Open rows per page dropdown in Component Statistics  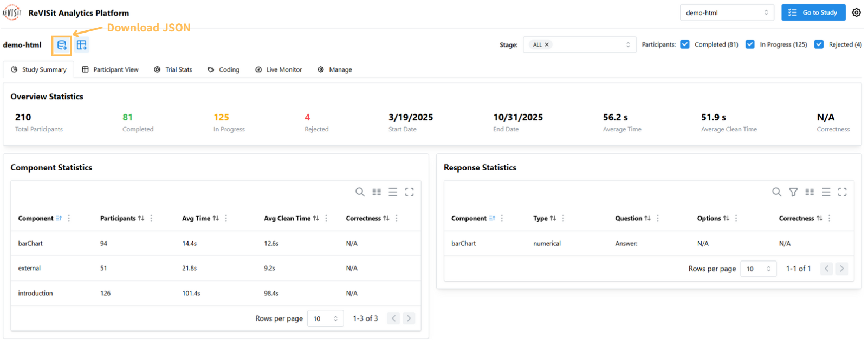[325, 318]
